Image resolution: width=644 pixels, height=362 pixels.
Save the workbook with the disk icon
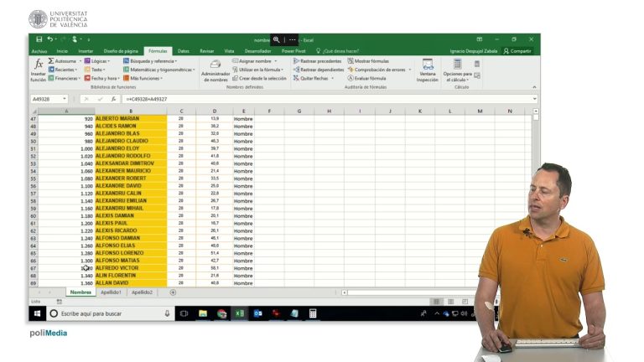tap(39, 39)
